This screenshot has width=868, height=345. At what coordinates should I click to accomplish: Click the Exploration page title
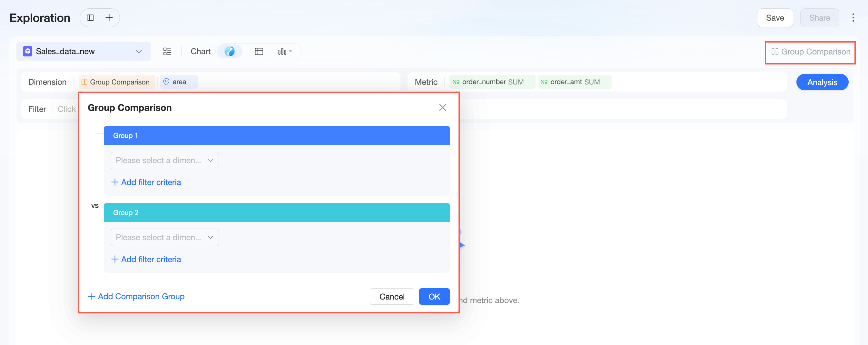[x=40, y=18]
